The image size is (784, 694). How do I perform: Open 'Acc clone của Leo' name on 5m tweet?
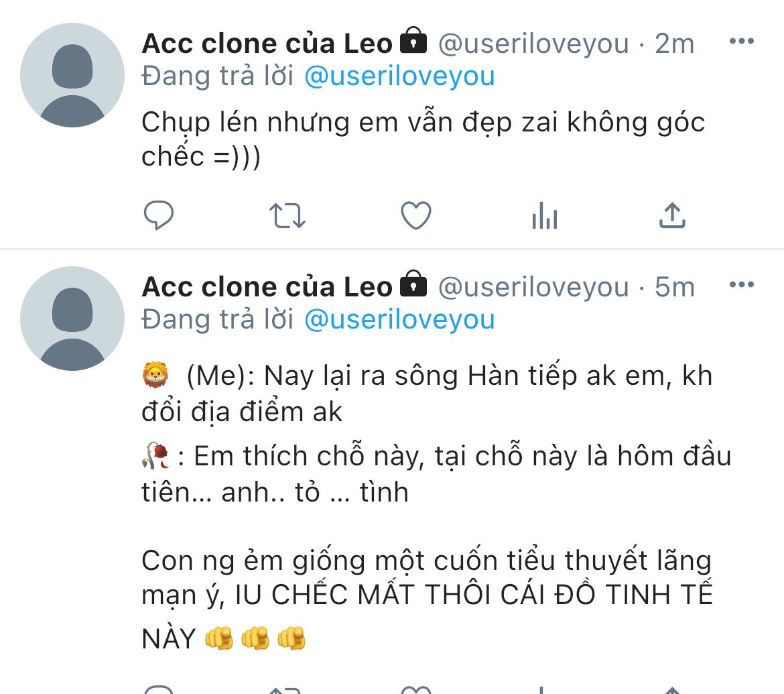click(267, 288)
